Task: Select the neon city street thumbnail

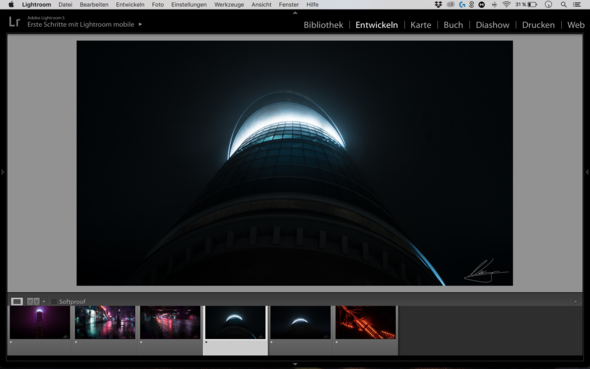Action: coord(105,322)
